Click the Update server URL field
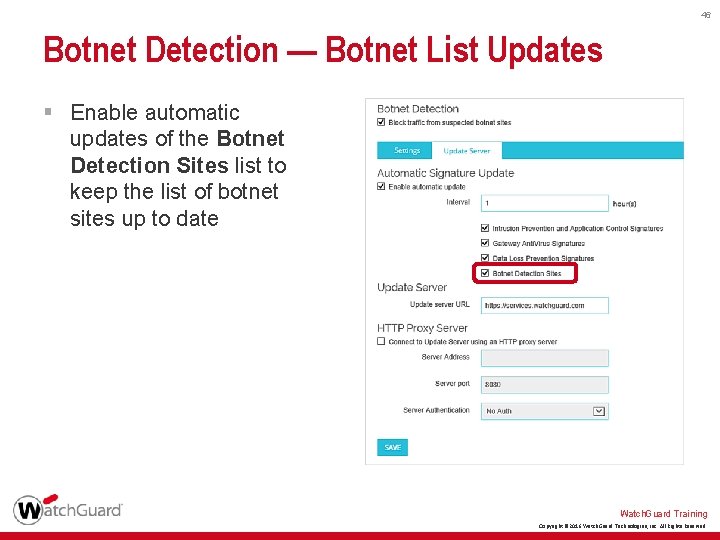 coord(545,305)
